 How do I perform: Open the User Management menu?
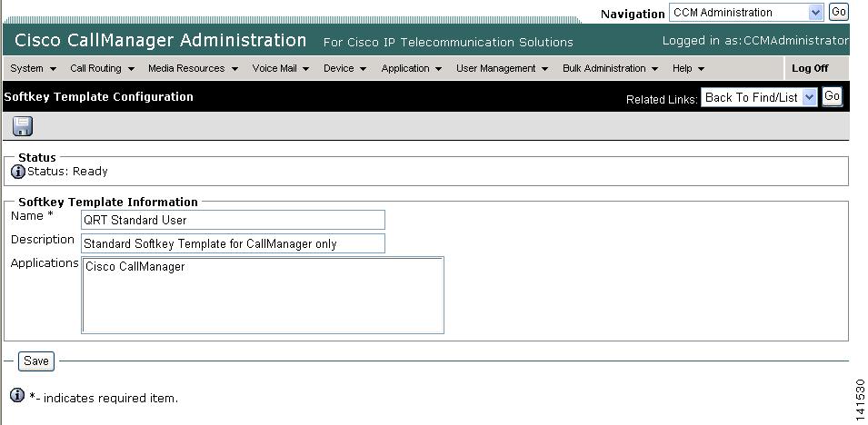502,69
